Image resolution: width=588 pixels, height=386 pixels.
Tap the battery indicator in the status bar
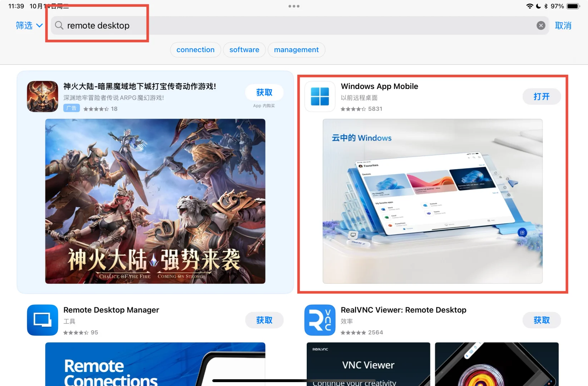[572, 6]
